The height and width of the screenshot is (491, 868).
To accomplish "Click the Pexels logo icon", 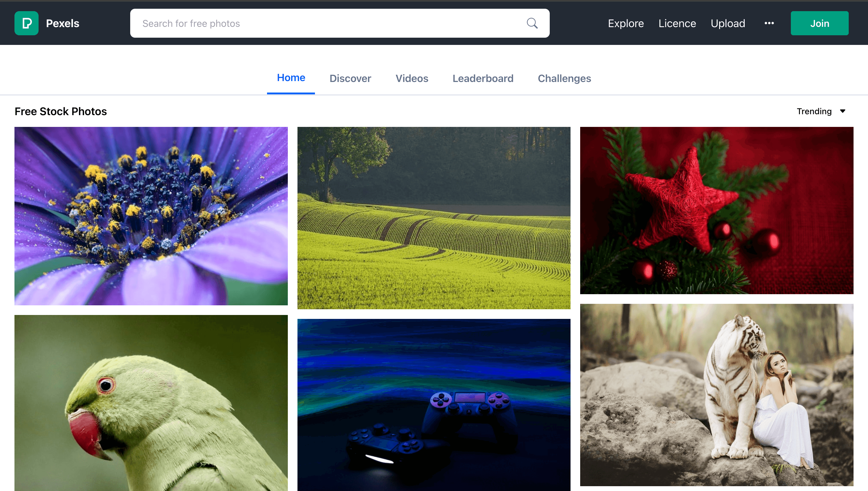I will (x=26, y=23).
